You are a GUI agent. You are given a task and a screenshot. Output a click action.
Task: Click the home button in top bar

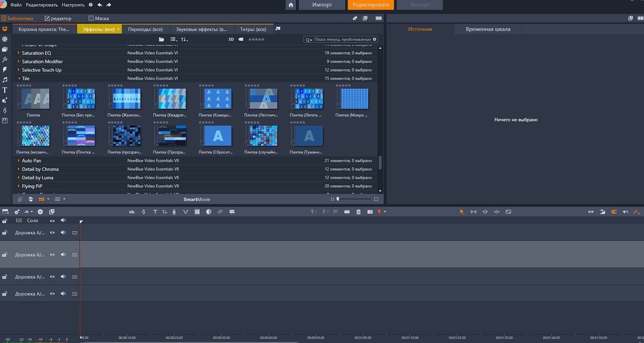(x=291, y=5)
